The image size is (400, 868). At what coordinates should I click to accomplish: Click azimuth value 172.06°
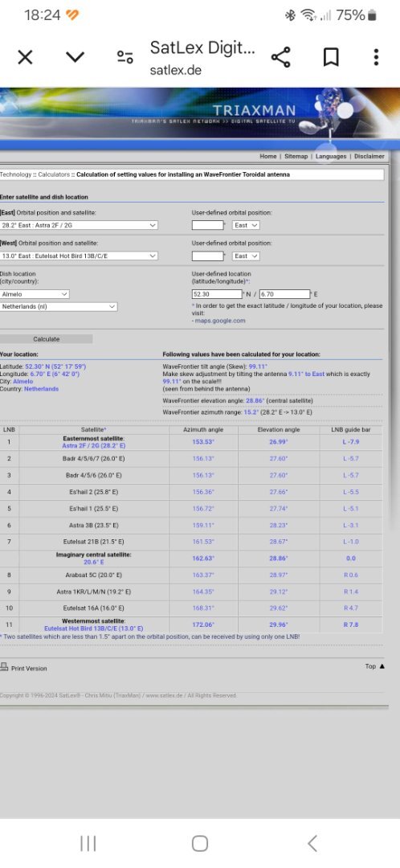203,624
